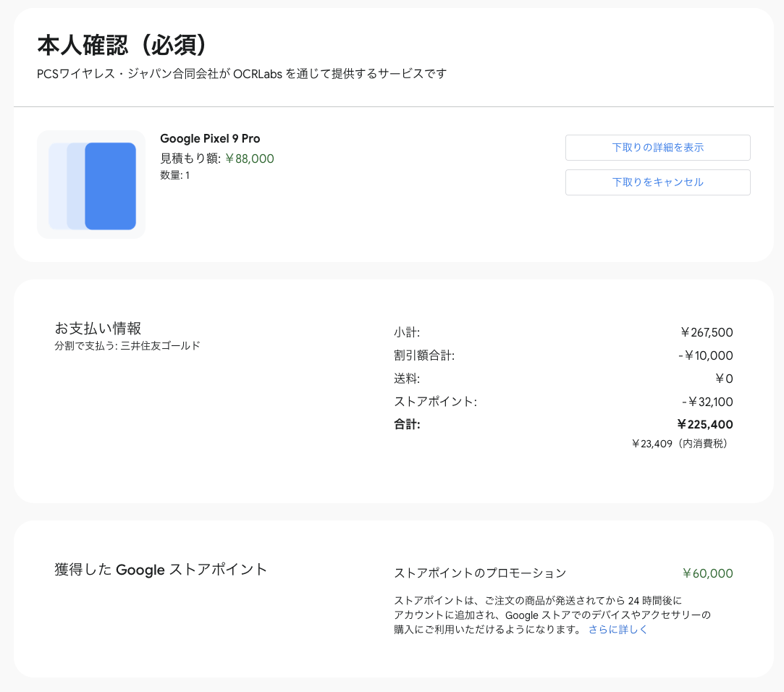Click the お支払い情報 heading
The width and height of the screenshot is (784, 692).
click(98, 328)
